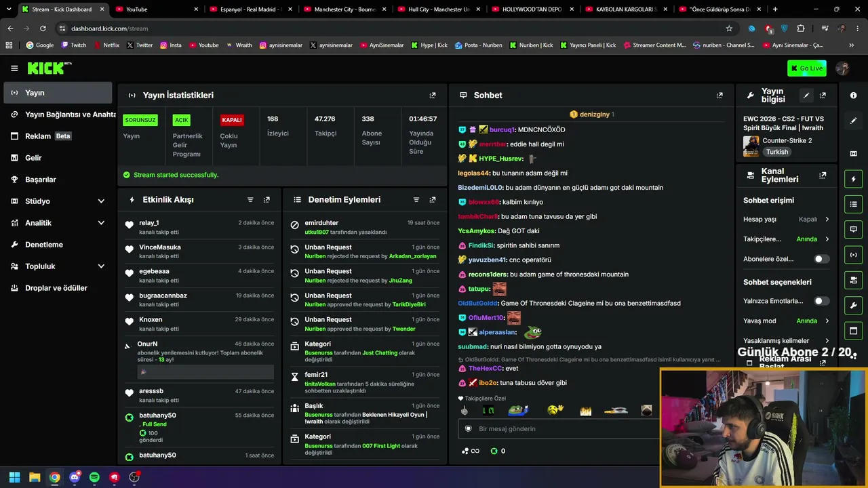Pop out the Denetim Eylemleri panel
This screenshot has width=868, height=488.
[433, 200]
